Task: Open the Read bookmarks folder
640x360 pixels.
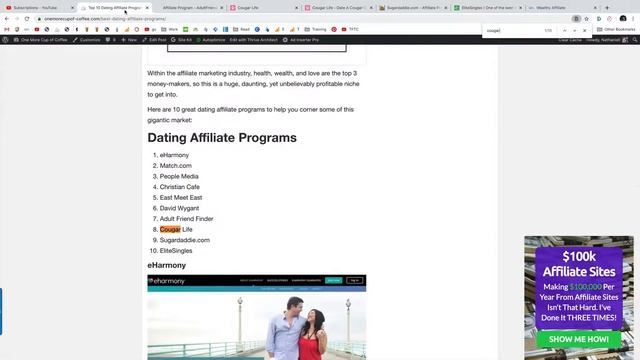Action: click(x=241, y=29)
